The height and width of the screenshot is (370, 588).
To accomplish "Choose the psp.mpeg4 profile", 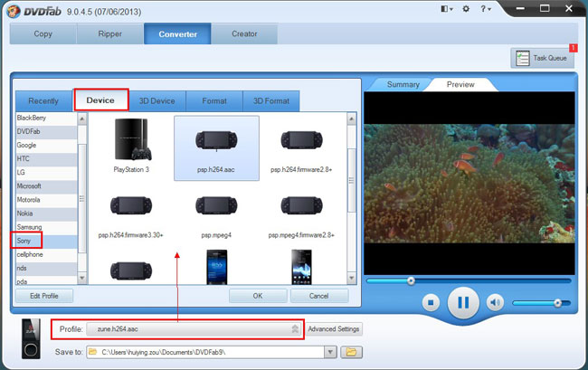I will coord(216,214).
